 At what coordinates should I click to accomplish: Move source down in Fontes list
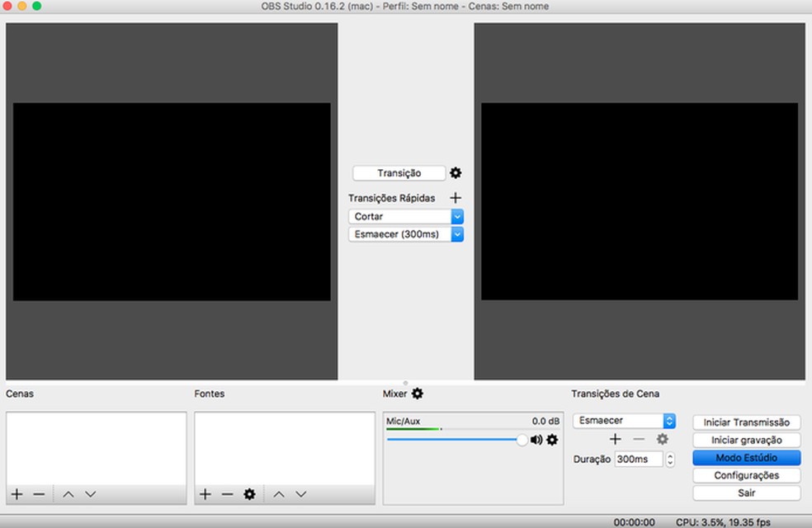tap(301, 494)
